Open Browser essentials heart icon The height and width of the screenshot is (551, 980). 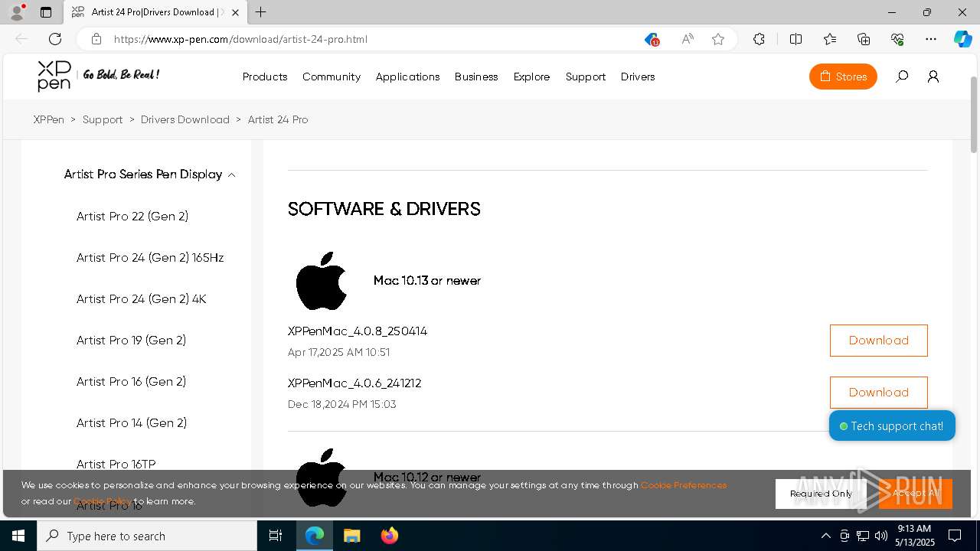click(x=897, y=39)
